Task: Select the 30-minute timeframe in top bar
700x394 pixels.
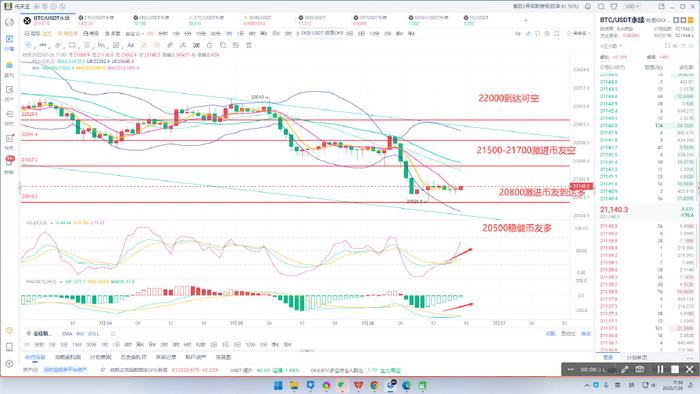Action: pos(215,33)
